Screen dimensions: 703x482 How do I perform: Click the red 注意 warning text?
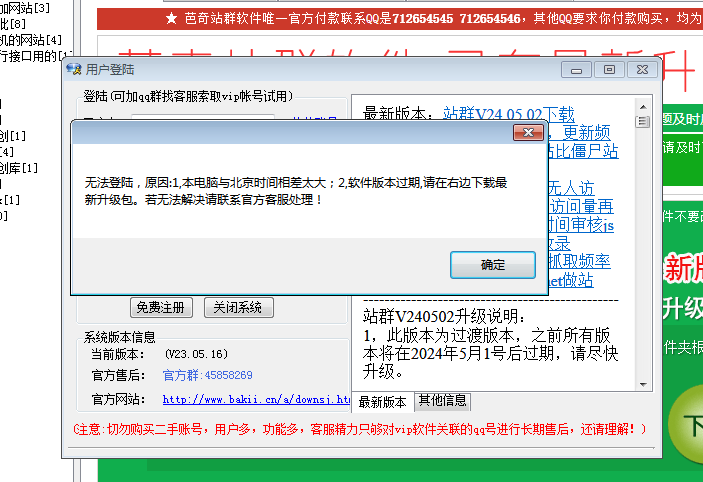(x=360, y=429)
